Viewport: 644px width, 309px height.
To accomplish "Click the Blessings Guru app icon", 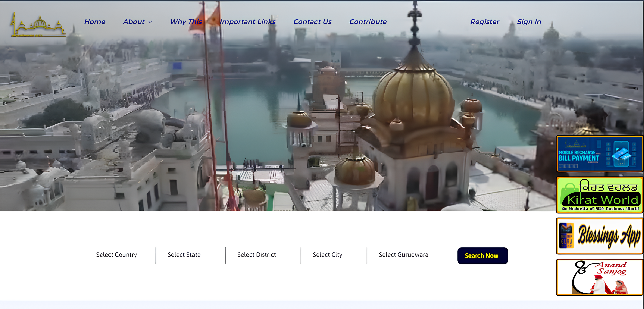I will pyautogui.click(x=566, y=236).
